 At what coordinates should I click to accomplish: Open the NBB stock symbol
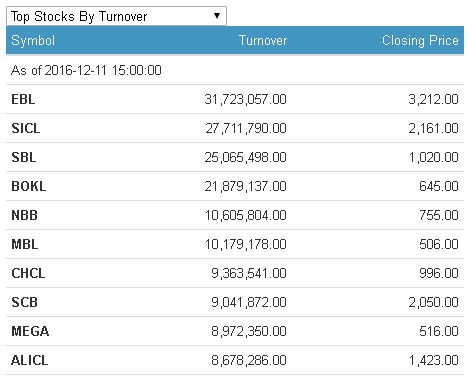click(24, 215)
